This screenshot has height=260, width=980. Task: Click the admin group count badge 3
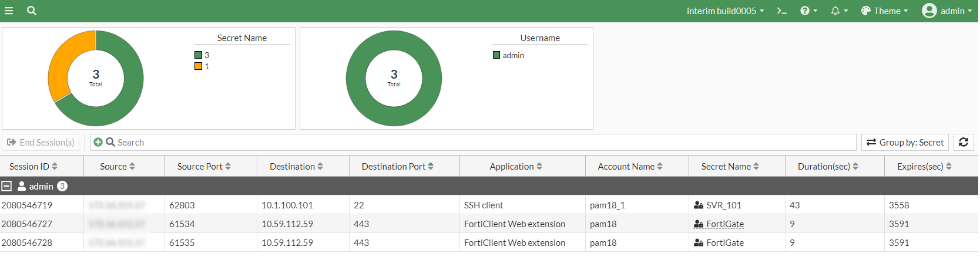tap(62, 186)
